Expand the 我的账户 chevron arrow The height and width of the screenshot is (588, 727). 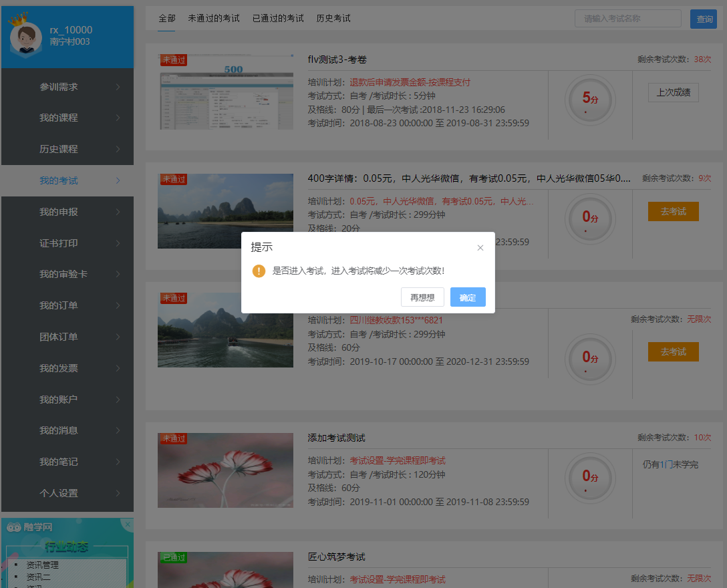[118, 400]
